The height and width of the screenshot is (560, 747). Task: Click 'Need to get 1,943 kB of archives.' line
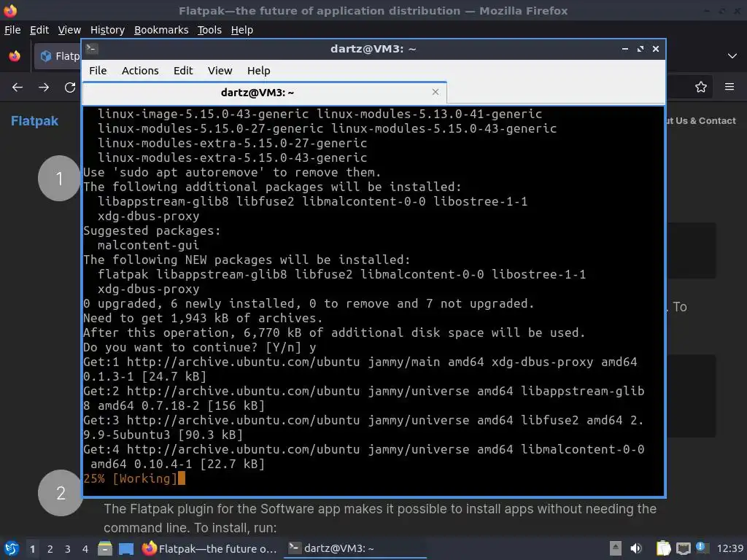point(203,318)
